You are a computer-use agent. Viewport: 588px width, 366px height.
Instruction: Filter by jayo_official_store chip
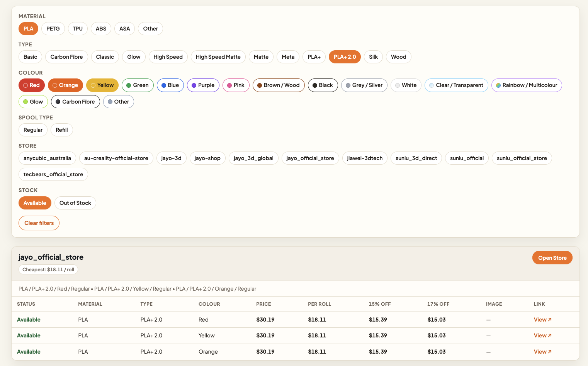[x=310, y=158]
